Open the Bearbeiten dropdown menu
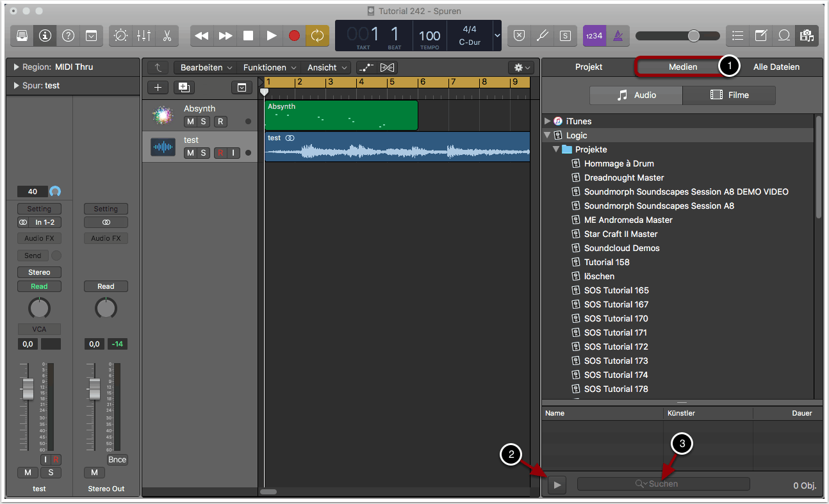The height and width of the screenshot is (504, 829). click(x=205, y=67)
